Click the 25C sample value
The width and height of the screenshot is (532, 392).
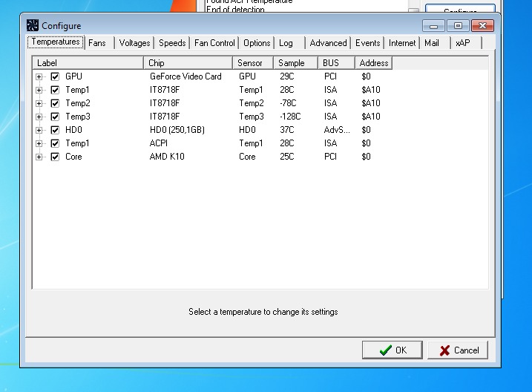tap(287, 157)
